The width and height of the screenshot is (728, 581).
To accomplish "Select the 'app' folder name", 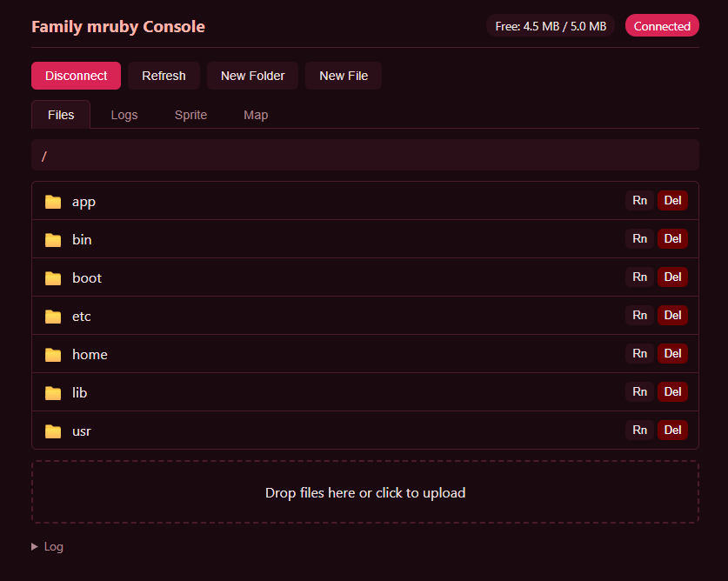I will pyautogui.click(x=83, y=202).
